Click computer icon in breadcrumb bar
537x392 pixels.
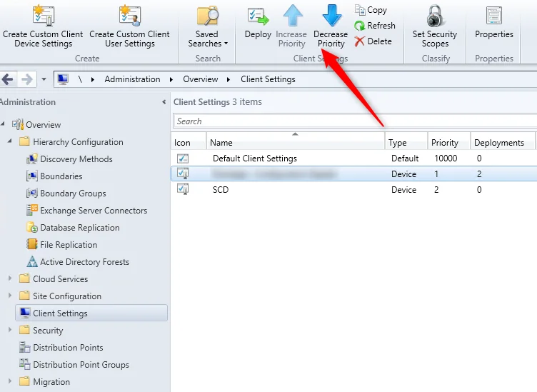[63, 79]
